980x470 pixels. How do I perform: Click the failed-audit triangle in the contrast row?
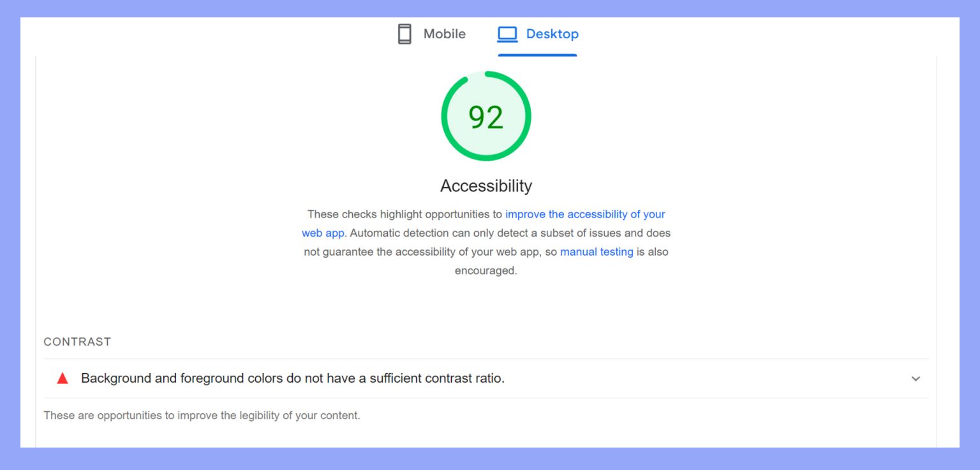(62, 378)
